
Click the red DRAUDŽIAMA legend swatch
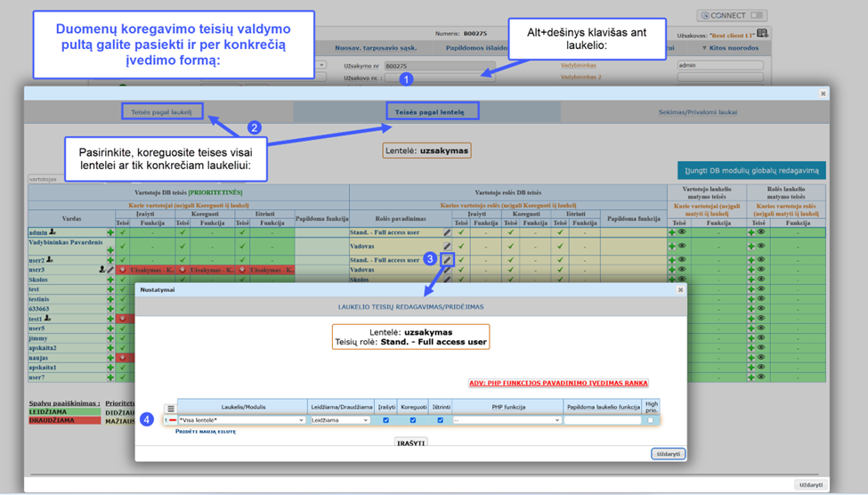tap(65, 421)
